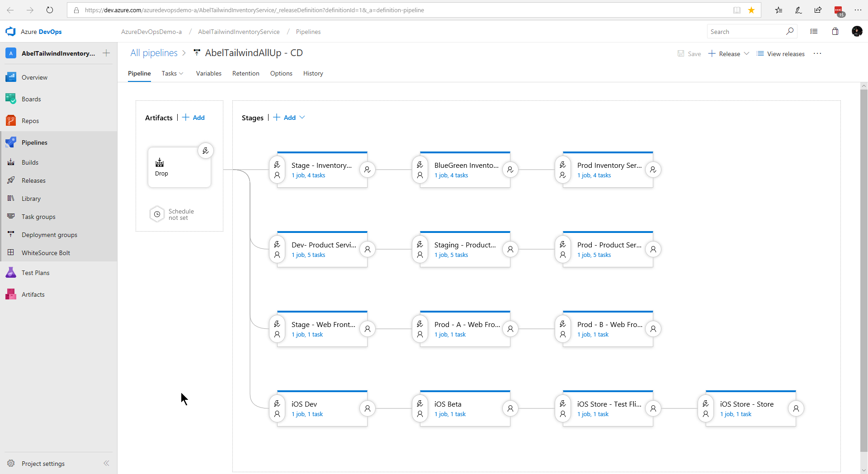Screen dimensions: 868x474
Task: Open WhiteSource Bolt in sidebar
Action: click(46, 253)
